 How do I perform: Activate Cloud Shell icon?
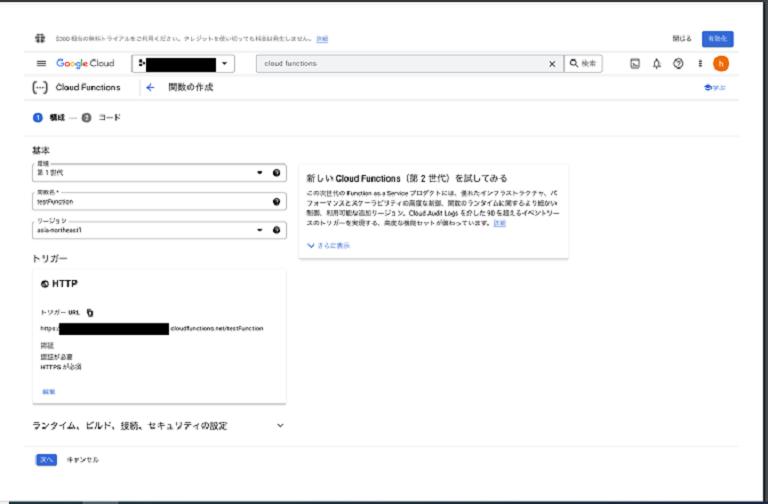click(x=635, y=64)
